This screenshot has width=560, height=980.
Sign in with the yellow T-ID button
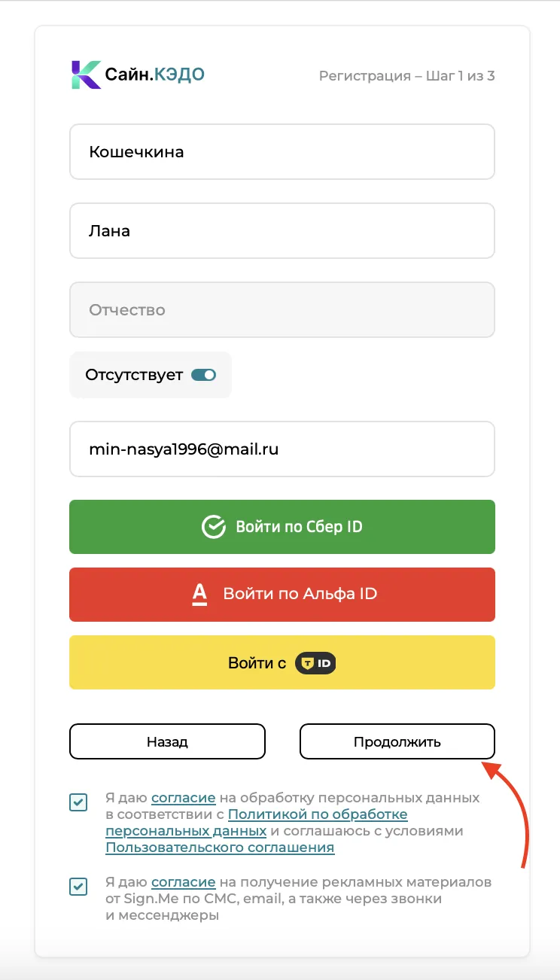click(x=282, y=662)
